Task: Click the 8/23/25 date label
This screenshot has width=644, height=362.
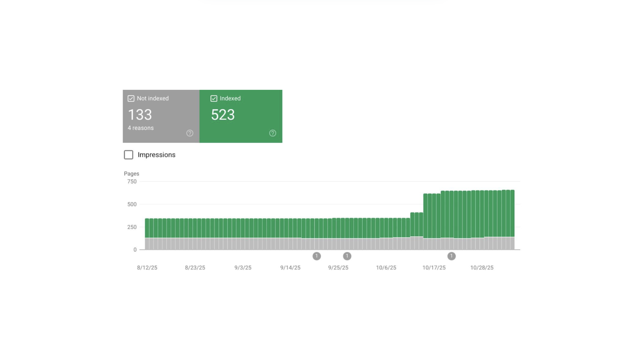Action: pyautogui.click(x=195, y=268)
